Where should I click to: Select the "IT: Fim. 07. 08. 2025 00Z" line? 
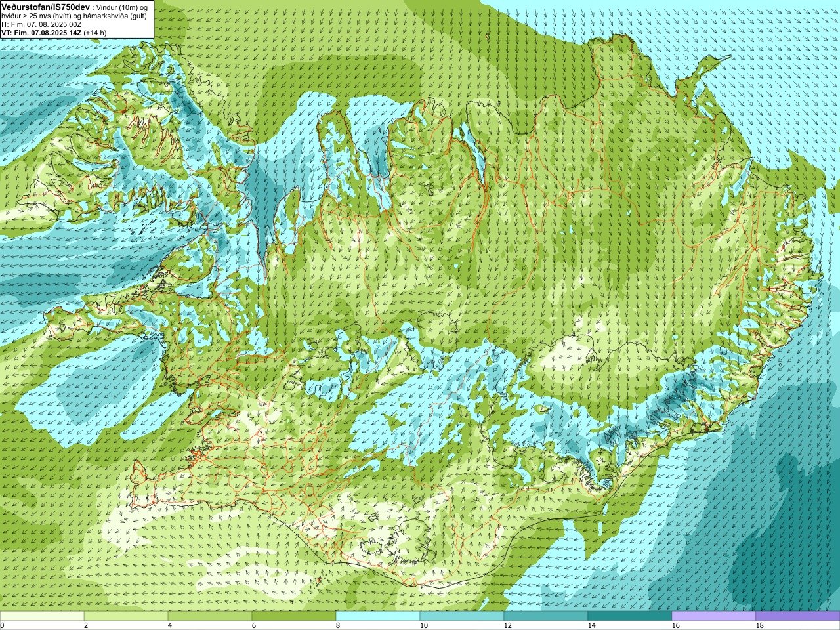[x=41, y=24]
